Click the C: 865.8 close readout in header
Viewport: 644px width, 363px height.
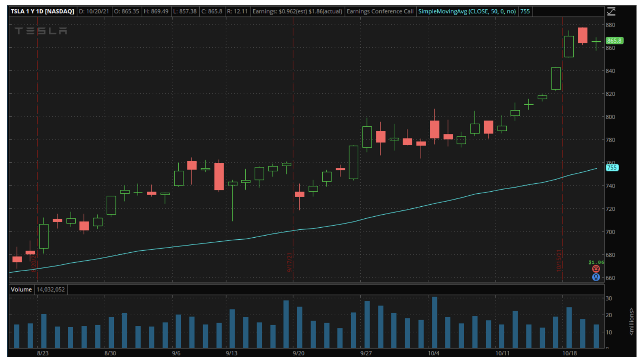click(212, 11)
